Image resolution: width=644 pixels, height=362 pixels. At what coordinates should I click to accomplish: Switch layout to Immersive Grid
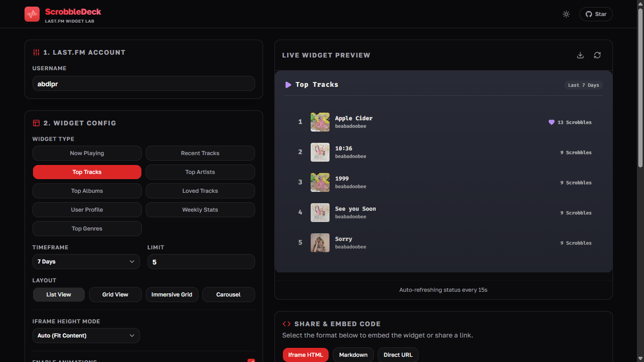(172, 295)
